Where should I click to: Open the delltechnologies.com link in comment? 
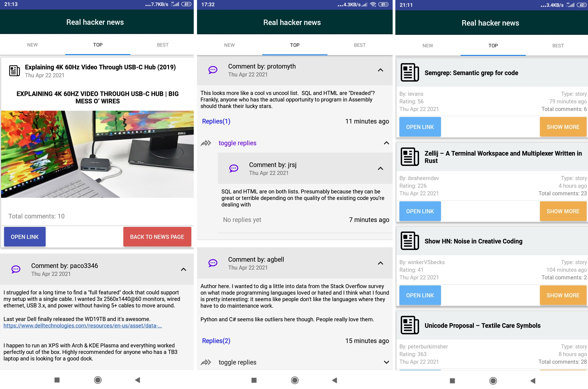(x=83, y=326)
